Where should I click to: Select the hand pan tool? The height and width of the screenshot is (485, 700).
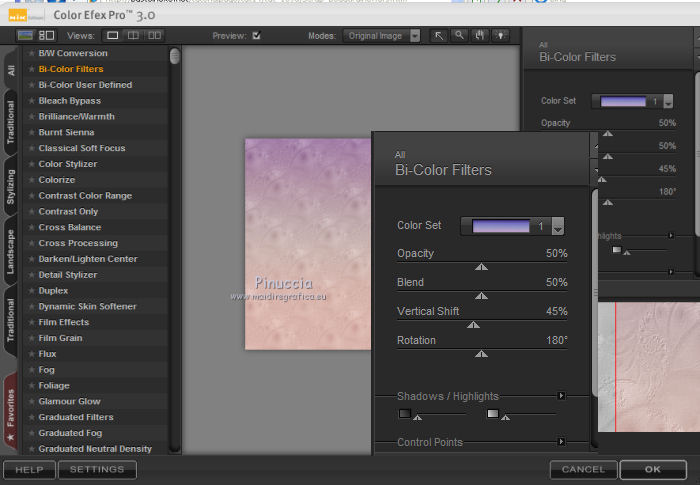(479, 35)
